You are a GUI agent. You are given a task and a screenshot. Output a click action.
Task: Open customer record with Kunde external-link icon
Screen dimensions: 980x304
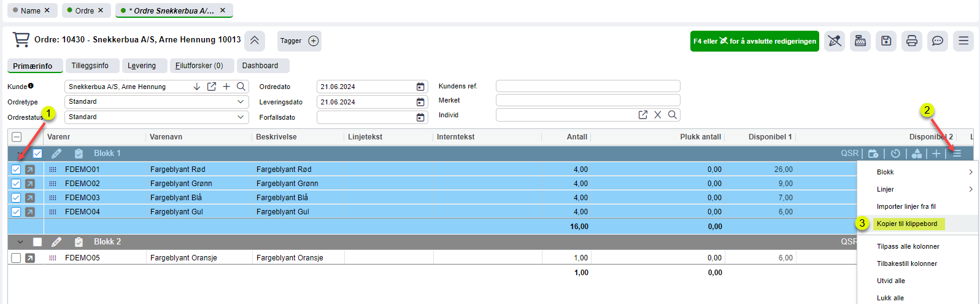click(x=212, y=87)
